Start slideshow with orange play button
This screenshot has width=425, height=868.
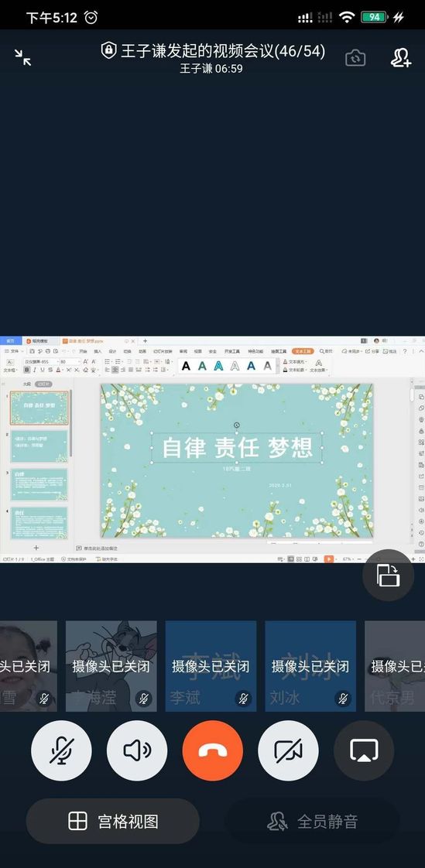329,559
